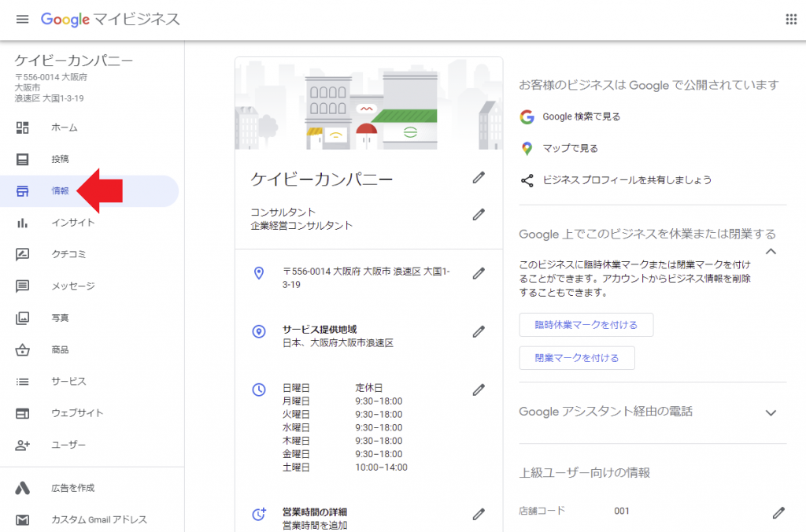The width and height of the screenshot is (806, 532).
Task: Click 閉業マークを付ける button
Action: pyautogui.click(x=576, y=358)
